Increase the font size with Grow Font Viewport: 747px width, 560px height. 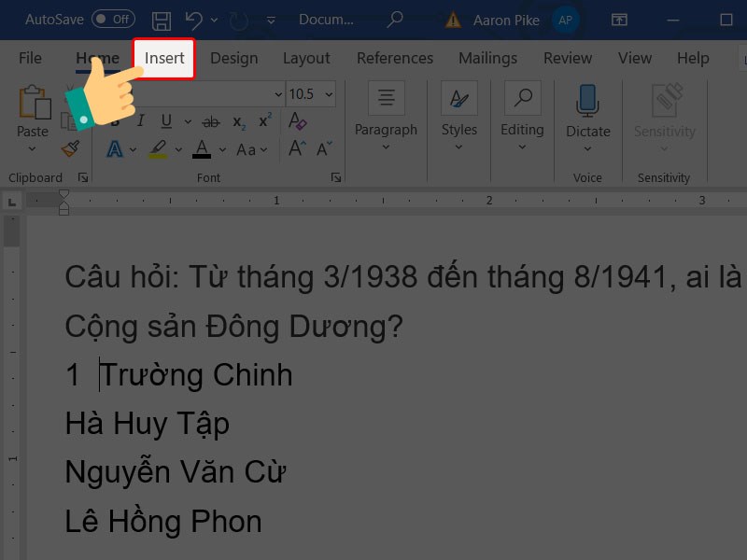[x=295, y=147]
